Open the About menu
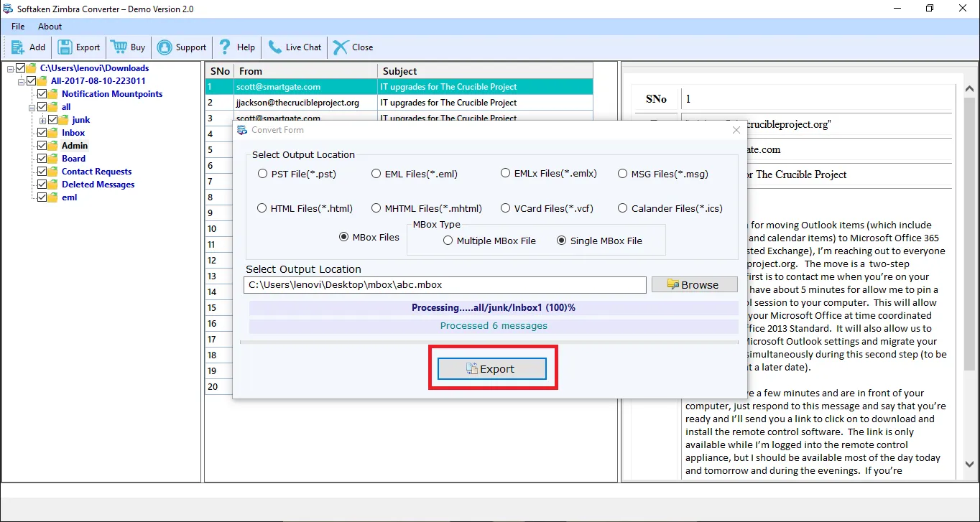Viewport: 980px width, 522px height. [50, 27]
